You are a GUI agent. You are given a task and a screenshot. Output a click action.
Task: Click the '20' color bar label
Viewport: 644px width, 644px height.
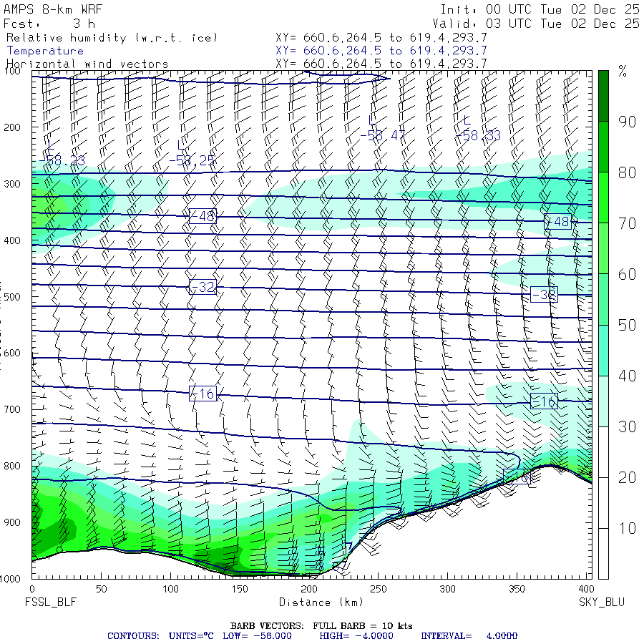[x=627, y=478]
